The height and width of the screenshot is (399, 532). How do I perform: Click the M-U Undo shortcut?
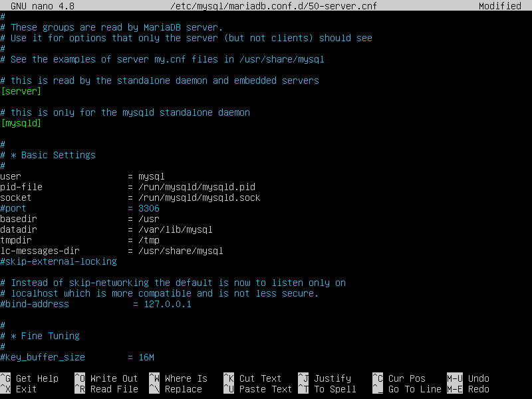(x=468, y=378)
